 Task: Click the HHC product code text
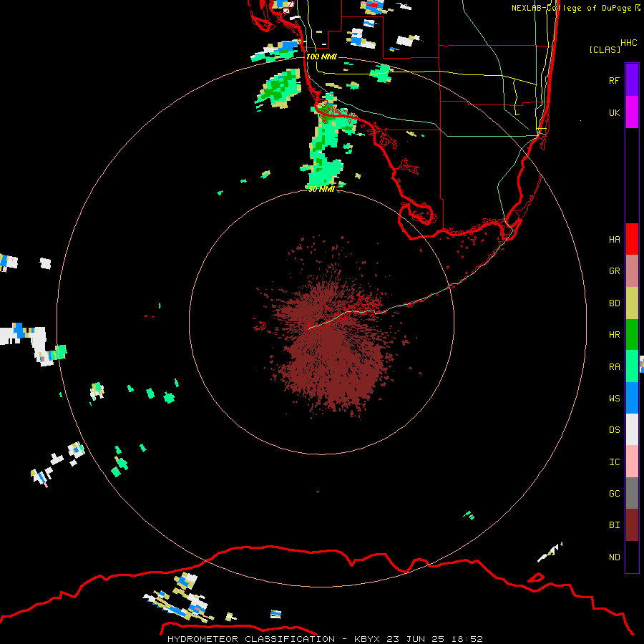point(628,43)
